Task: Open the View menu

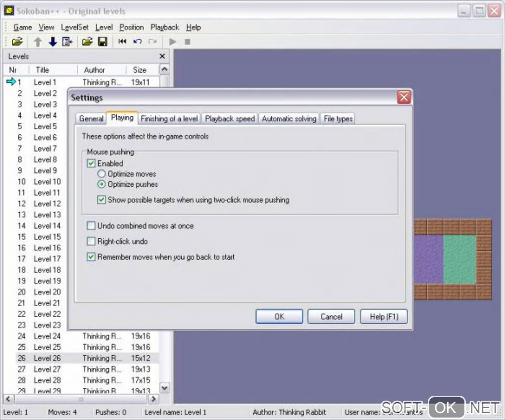Action: click(47, 27)
